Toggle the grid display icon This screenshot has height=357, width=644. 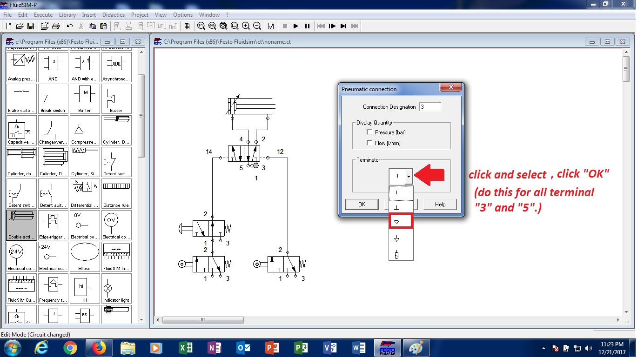[x=187, y=26]
